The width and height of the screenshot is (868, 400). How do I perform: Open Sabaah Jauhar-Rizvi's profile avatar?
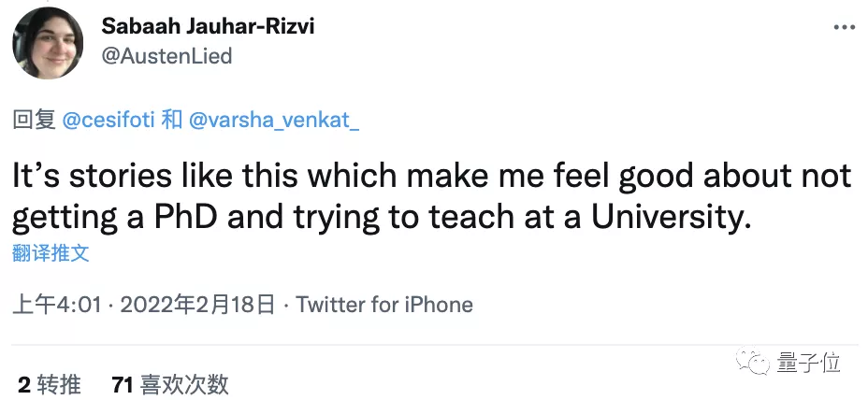click(x=46, y=43)
